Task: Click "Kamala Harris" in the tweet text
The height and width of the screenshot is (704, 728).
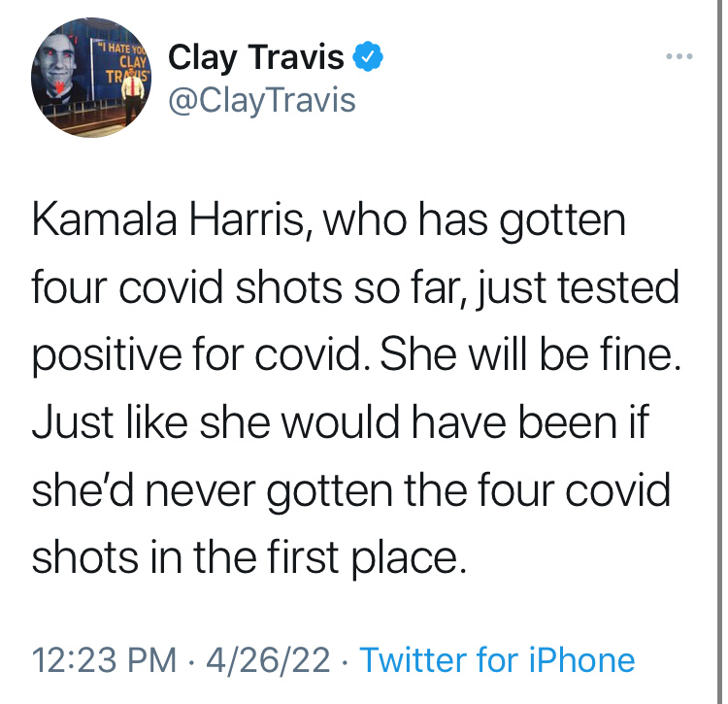Action: coord(167,222)
